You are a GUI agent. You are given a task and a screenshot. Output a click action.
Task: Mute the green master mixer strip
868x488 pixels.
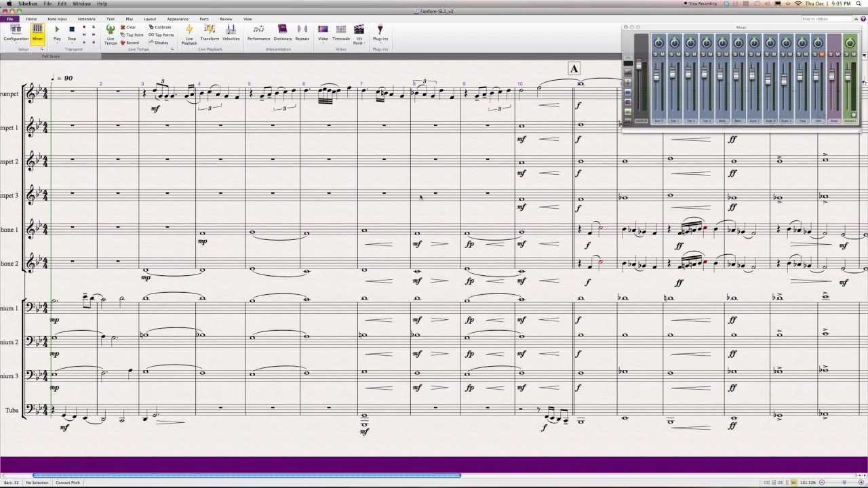[854, 54]
